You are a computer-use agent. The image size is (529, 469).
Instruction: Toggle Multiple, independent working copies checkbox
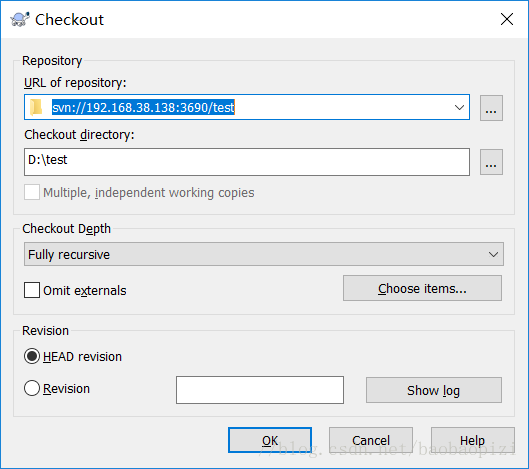click(32, 192)
